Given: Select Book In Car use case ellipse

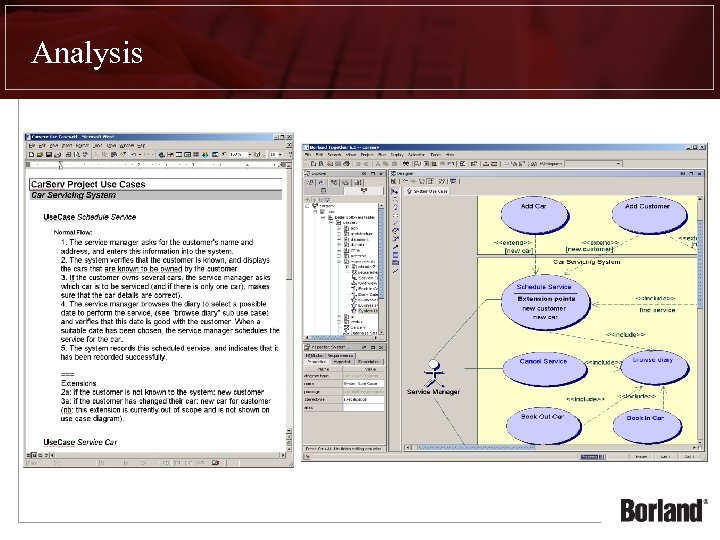Looking at the screenshot, I should [647, 425].
